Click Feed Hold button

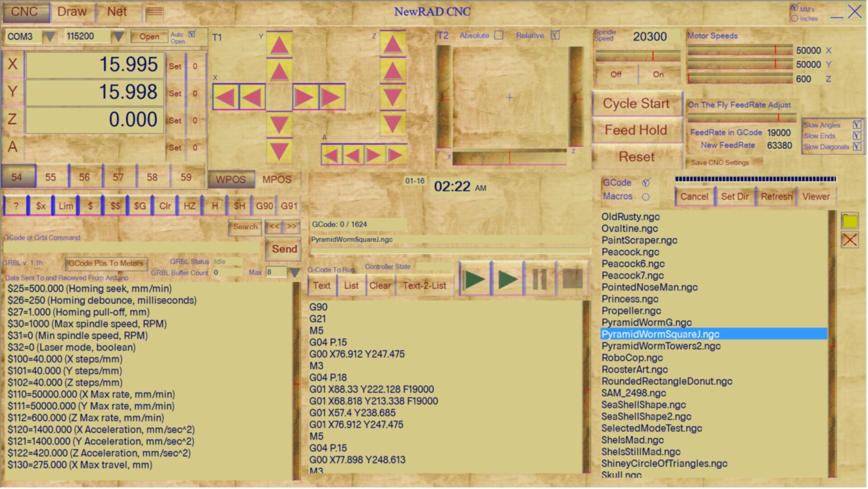(x=636, y=130)
